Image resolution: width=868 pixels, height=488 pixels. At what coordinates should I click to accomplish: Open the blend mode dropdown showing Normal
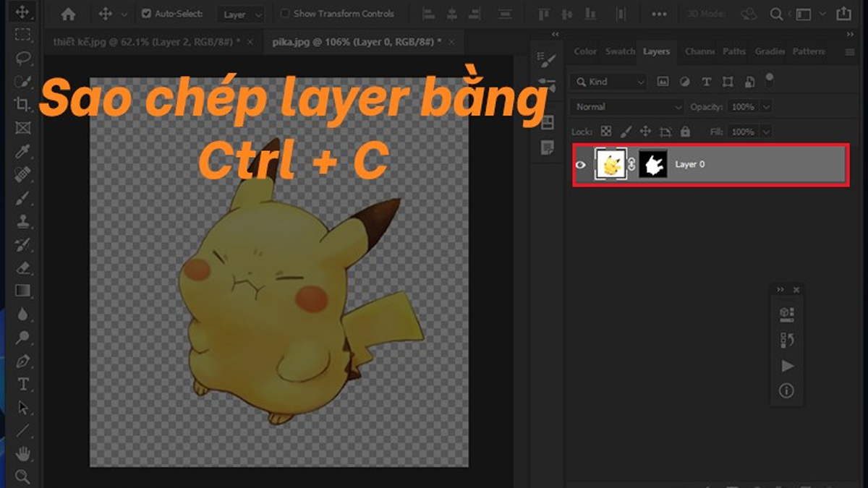(626, 106)
